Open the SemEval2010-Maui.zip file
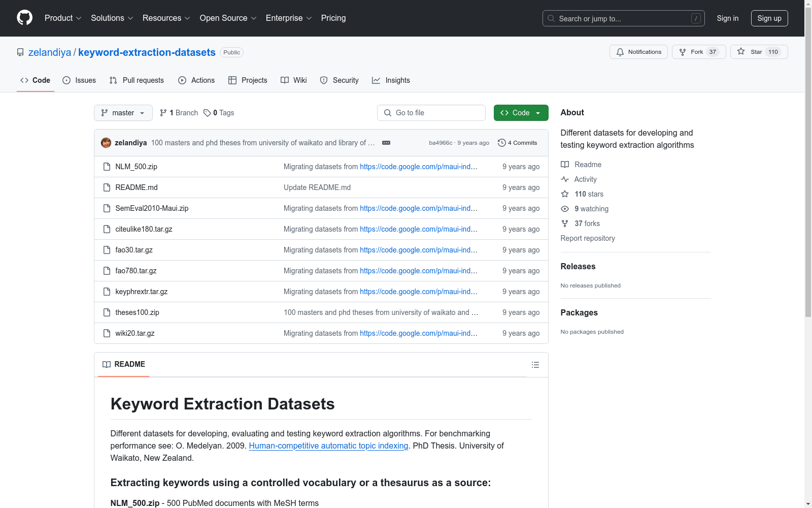 point(152,208)
